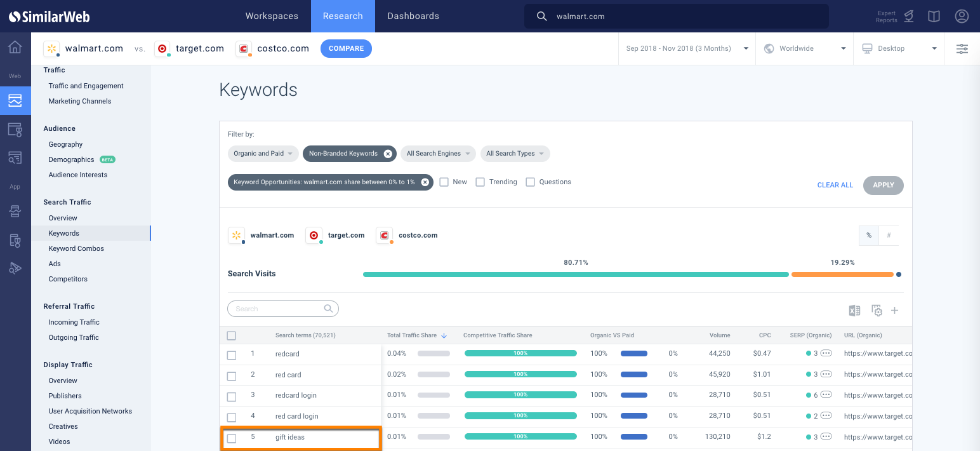Check the Trending checkbox

click(x=480, y=182)
